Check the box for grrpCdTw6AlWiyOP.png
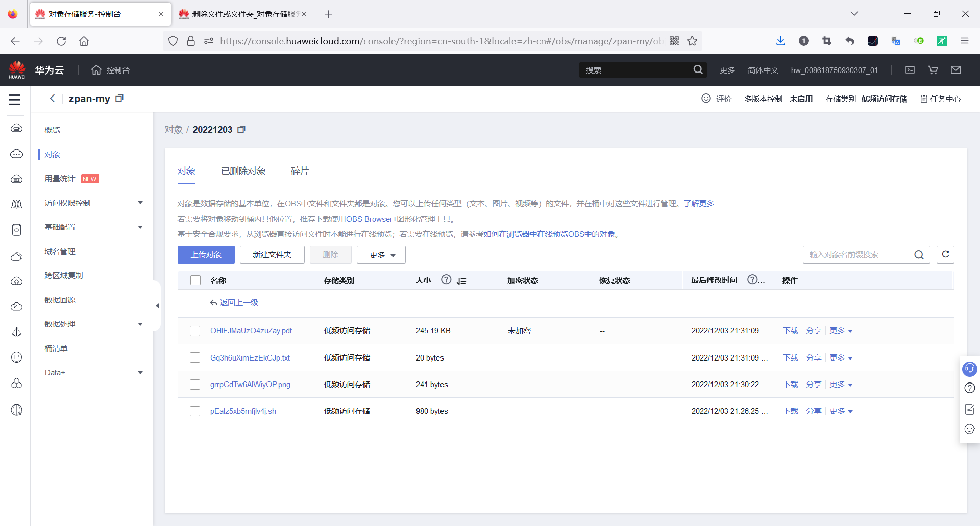 (195, 385)
